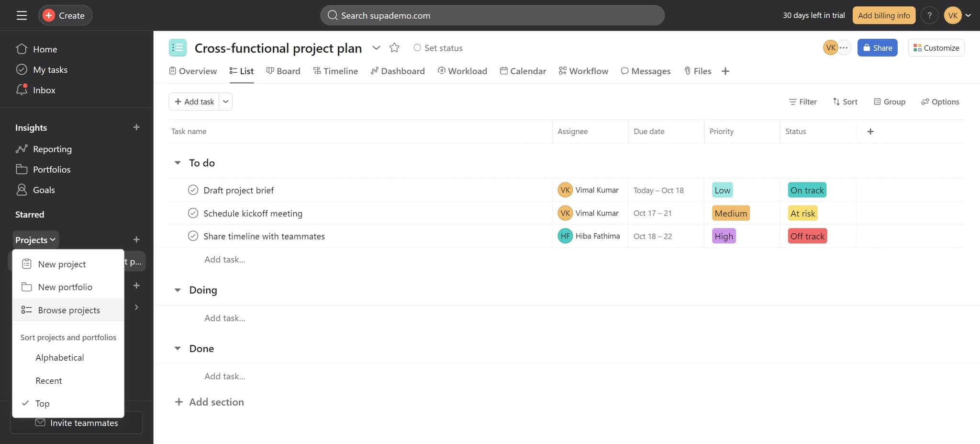Check off Schedule kickoff meeting
This screenshot has height=444, width=980.
(193, 213)
